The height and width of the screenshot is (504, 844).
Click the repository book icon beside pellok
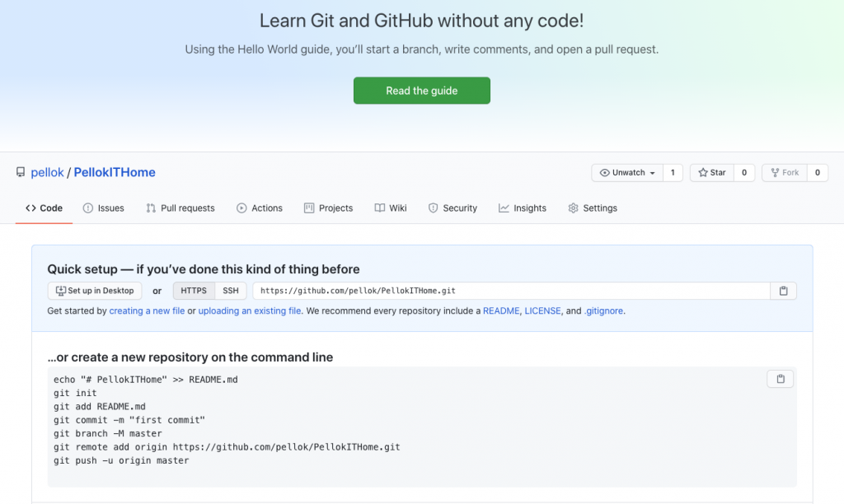coord(21,172)
